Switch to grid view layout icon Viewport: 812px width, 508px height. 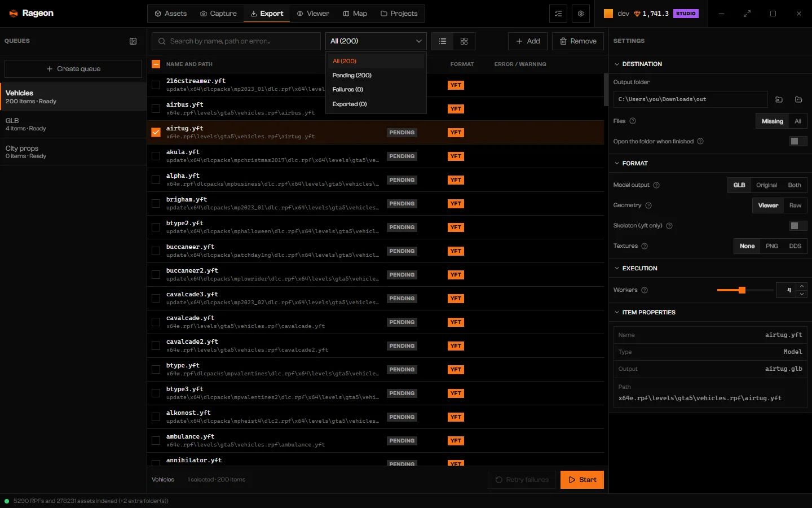(464, 41)
